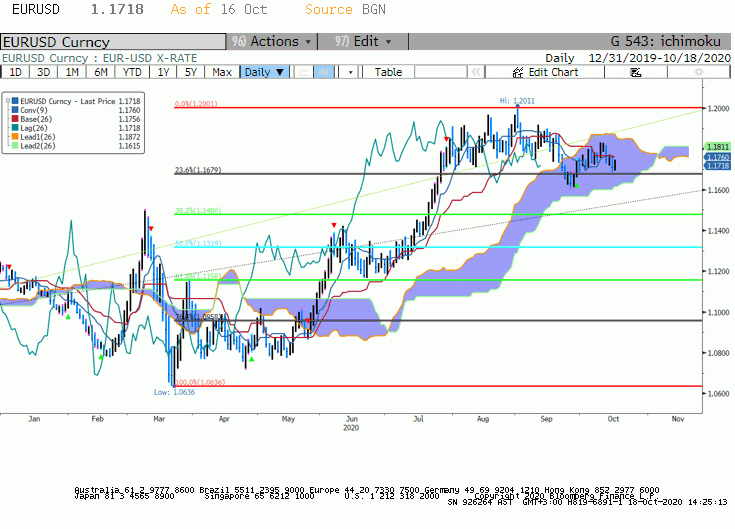Click the Sep x-axis label
Screen dimensions: 735x529
pos(546,418)
